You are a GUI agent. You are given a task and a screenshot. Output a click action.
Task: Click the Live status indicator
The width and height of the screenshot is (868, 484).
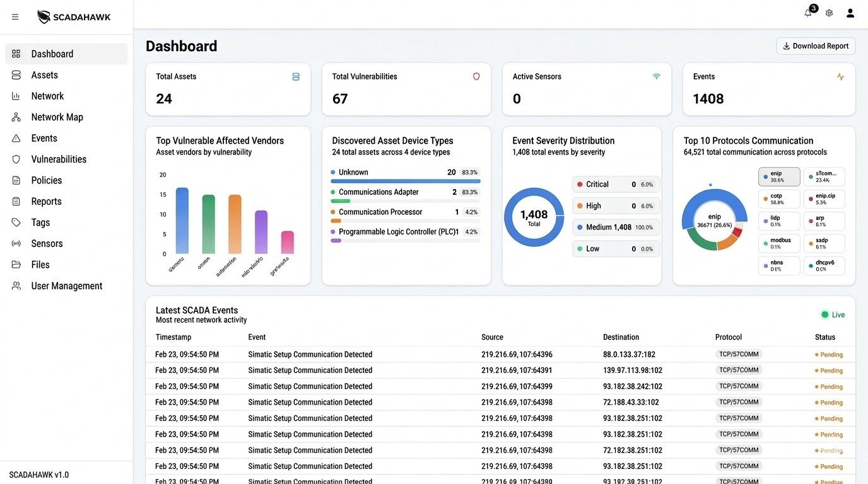833,314
